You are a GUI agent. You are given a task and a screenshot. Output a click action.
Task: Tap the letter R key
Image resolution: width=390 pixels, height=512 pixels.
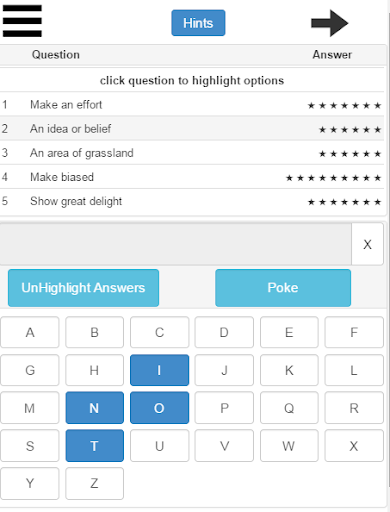354,408
